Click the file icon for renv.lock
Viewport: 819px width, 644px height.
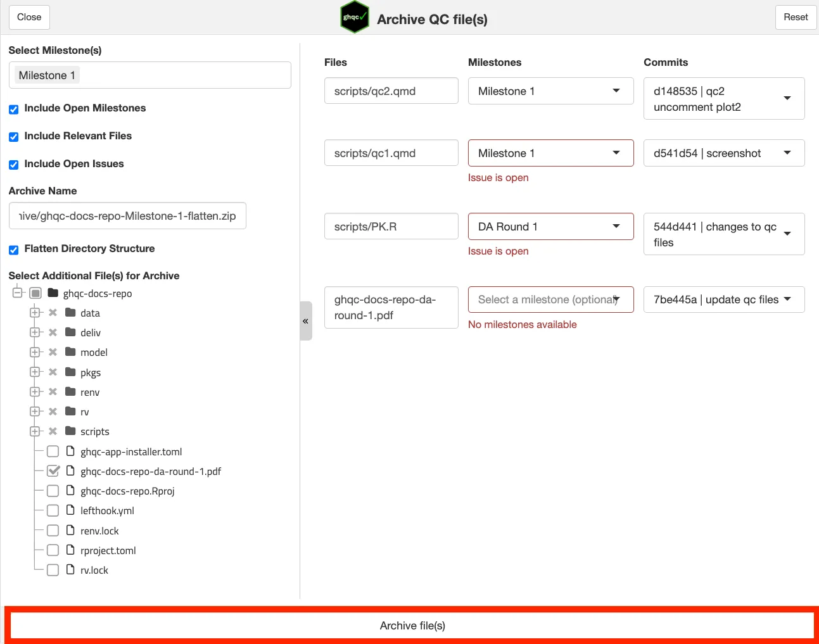click(x=70, y=531)
